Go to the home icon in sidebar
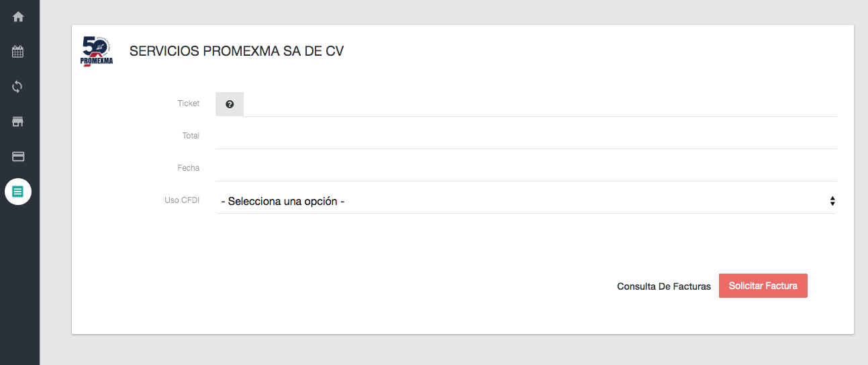The image size is (868, 365). 18,17
